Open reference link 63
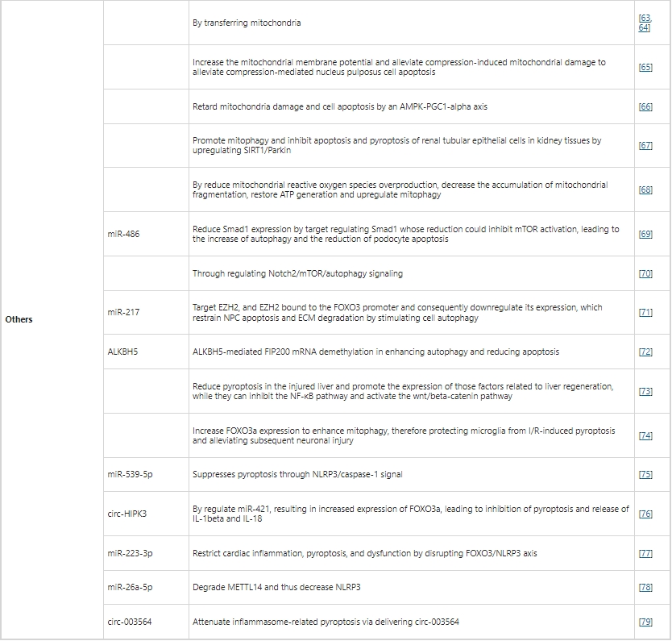 tap(645, 18)
